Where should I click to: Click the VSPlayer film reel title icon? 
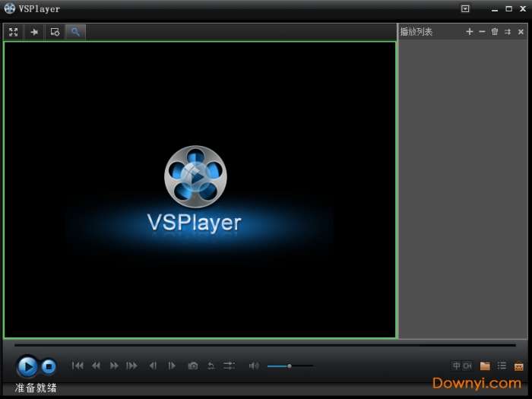(9, 8)
